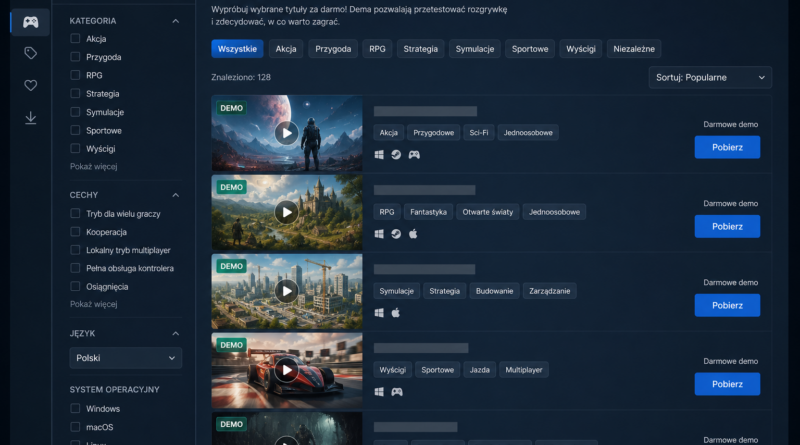
Task: Check the Windows operating system checkbox
Action: (75, 408)
